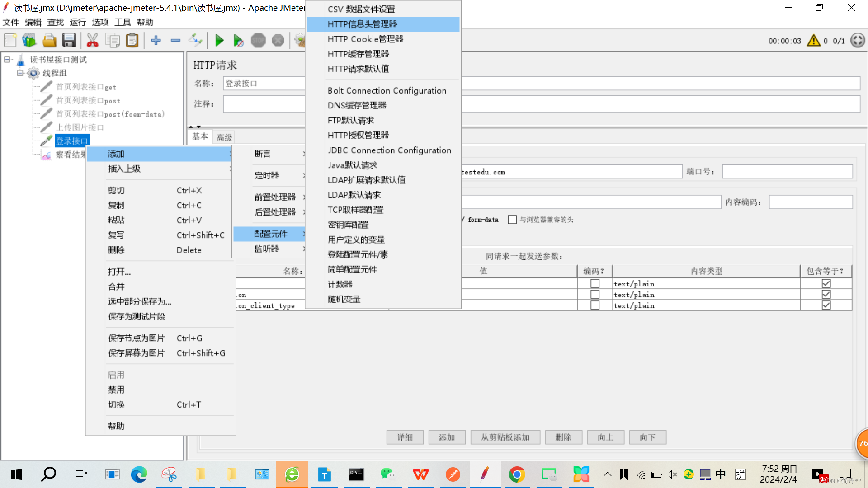Collapse all nodes with minus icon
This screenshot has height=488, width=868.
point(175,41)
